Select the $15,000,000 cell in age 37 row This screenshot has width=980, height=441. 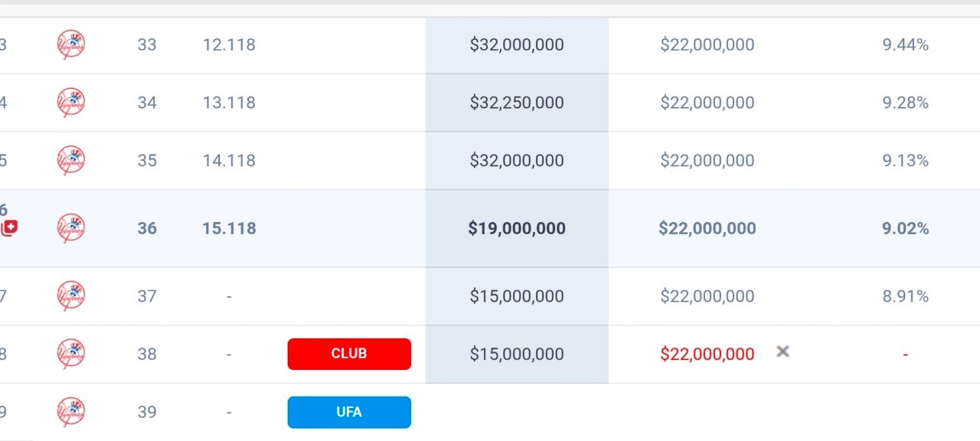(518, 296)
